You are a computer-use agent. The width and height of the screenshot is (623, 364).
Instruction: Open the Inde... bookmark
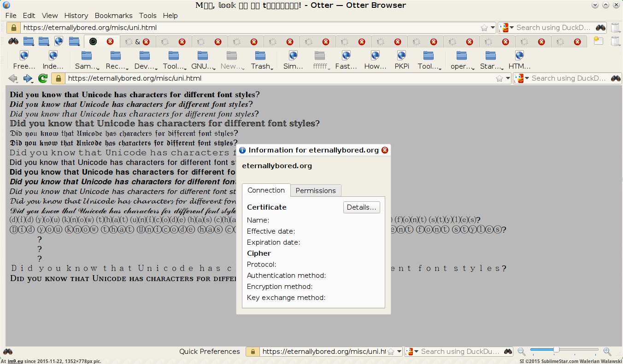(x=53, y=60)
